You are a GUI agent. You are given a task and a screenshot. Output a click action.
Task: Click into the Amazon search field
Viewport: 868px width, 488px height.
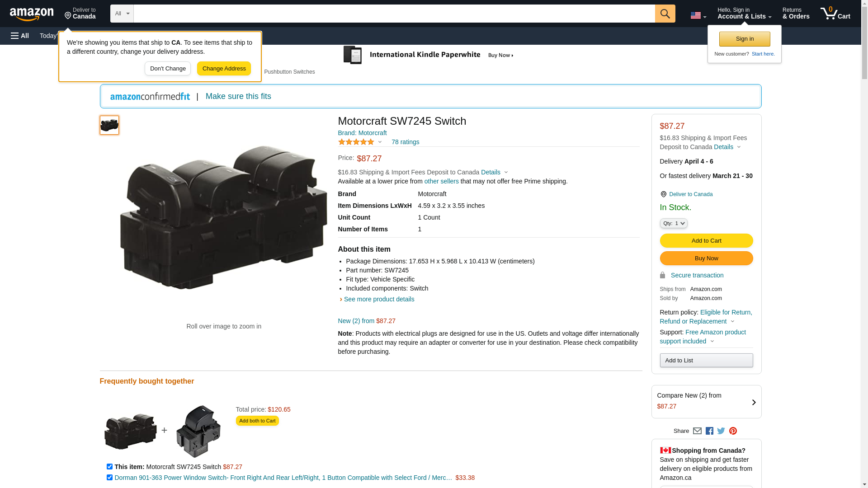click(x=393, y=14)
